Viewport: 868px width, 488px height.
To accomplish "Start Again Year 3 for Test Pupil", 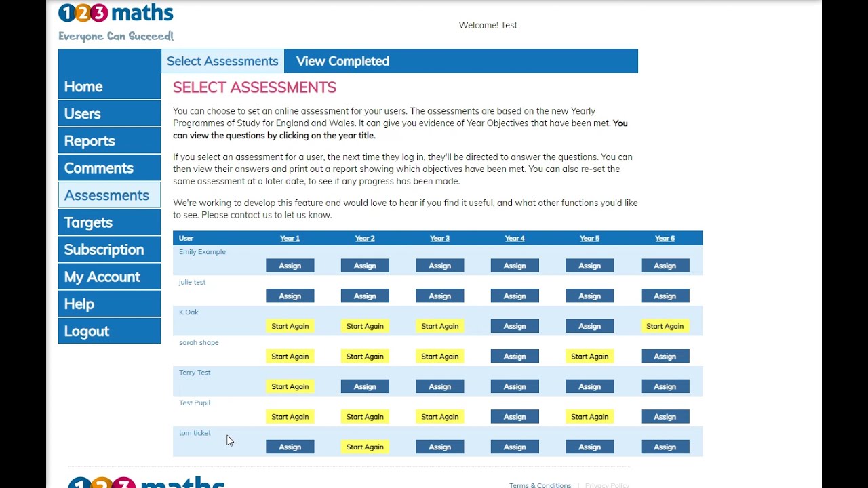I will pos(439,417).
